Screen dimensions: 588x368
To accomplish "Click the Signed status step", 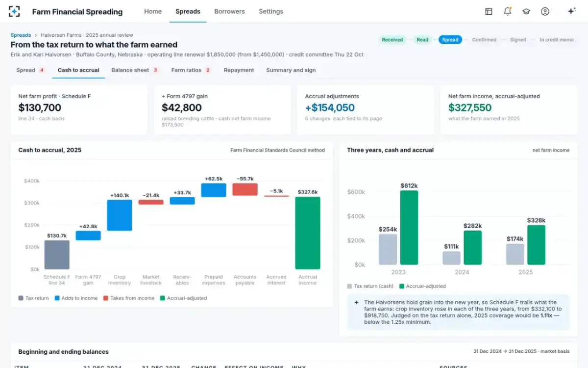I will [518, 40].
